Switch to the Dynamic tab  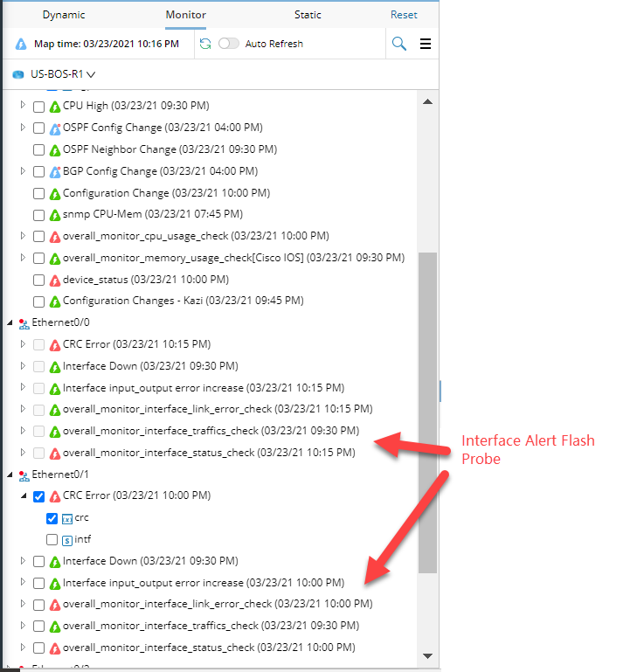64,15
